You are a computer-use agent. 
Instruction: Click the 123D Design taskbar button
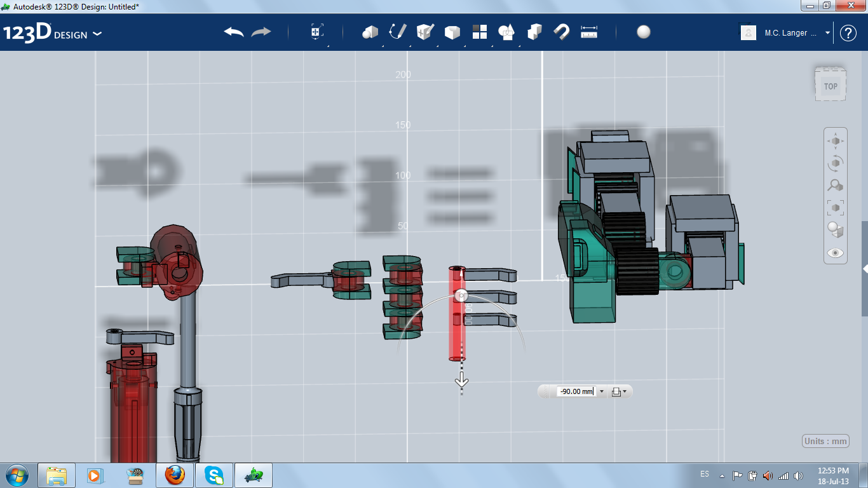254,475
